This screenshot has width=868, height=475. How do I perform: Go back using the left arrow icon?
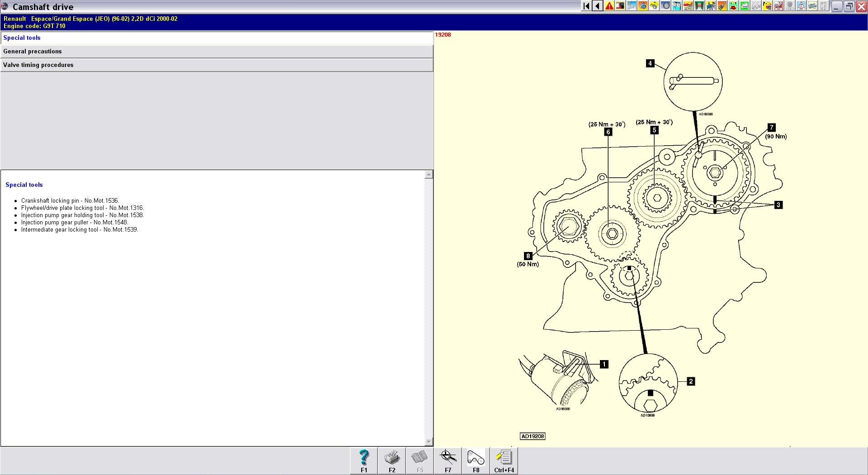[x=598, y=6]
